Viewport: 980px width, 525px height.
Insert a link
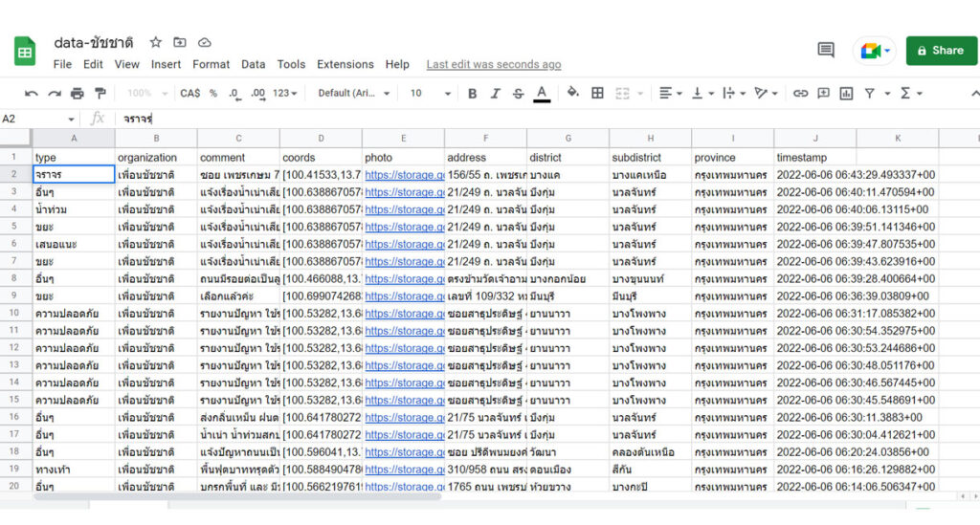click(800, 94)
